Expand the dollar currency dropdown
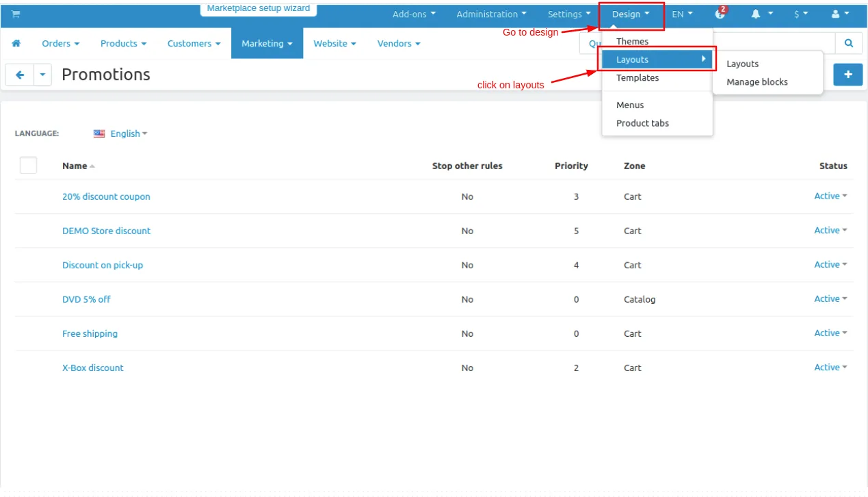This screenshot has height=497, width=868. 801,14
